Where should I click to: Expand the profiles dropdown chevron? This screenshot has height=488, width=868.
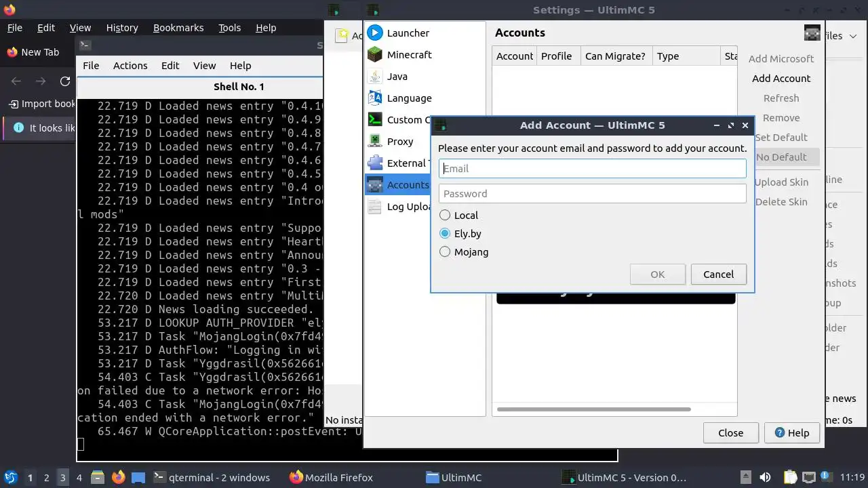852,36
